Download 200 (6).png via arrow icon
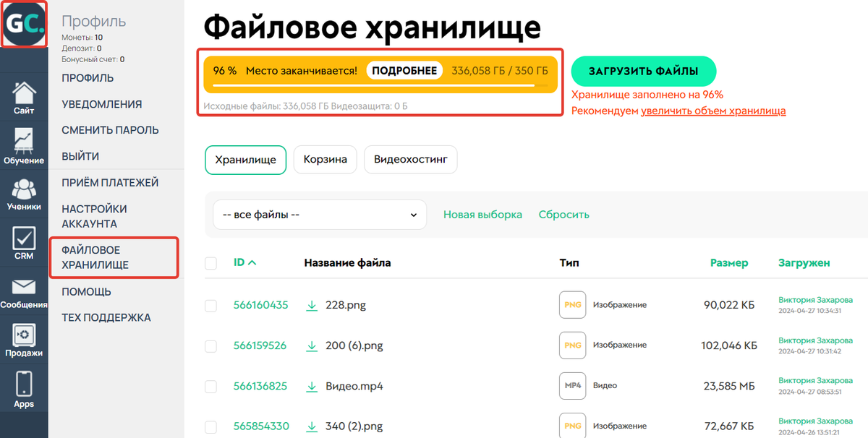 click(312, 345)
